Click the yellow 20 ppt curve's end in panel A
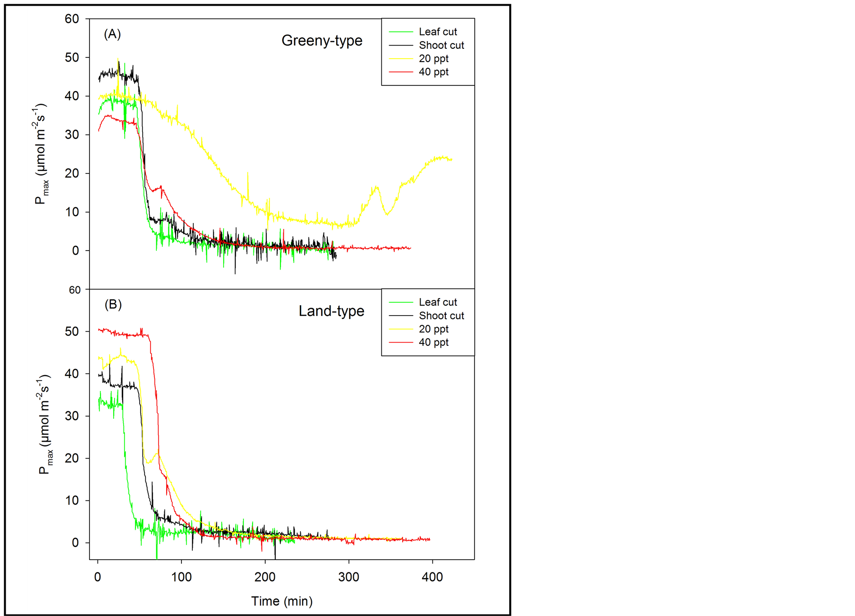 tap(451, 160)
